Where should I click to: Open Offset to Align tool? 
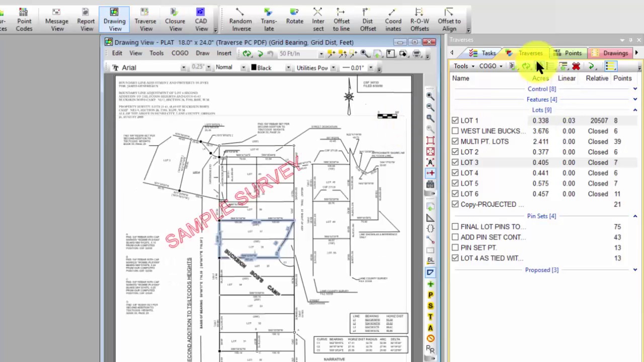[x=449, y=20]
